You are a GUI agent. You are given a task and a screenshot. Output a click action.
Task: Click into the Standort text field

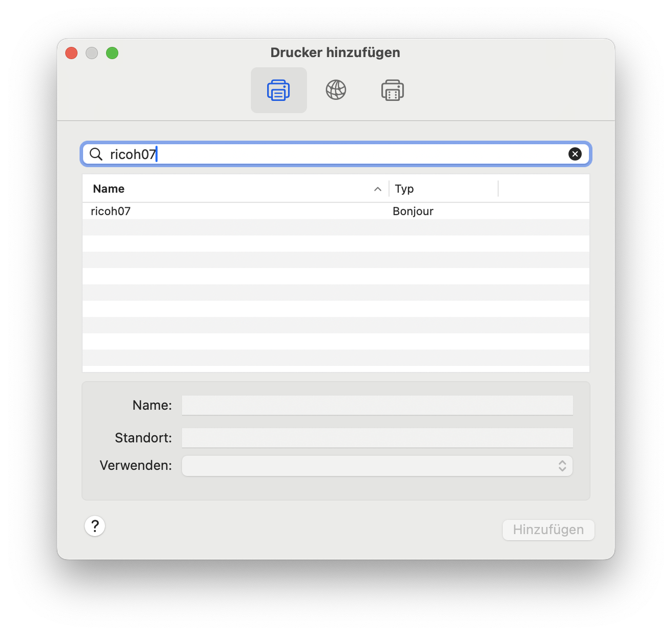point(377,438)
